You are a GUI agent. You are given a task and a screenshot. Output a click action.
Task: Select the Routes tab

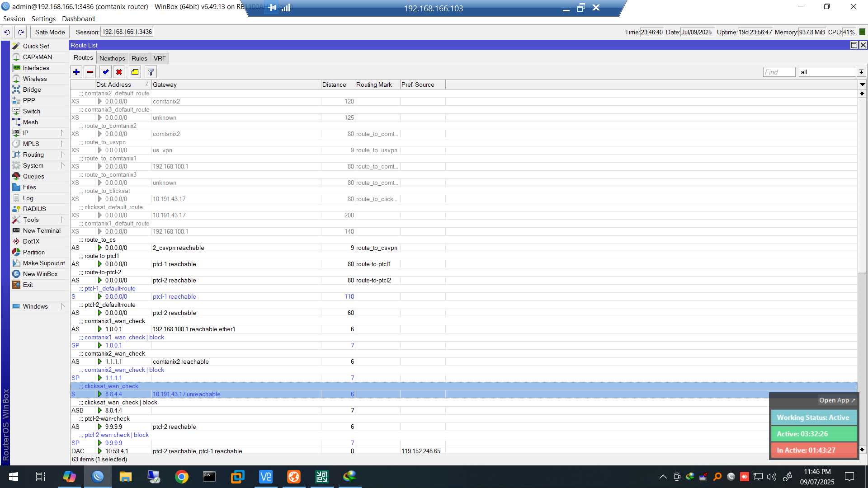click(83, 58)
